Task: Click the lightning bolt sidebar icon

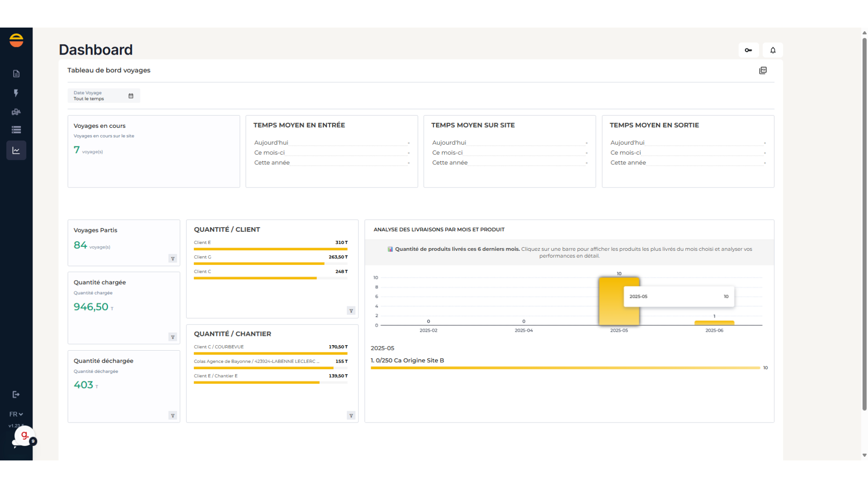Action: [16, 93]
